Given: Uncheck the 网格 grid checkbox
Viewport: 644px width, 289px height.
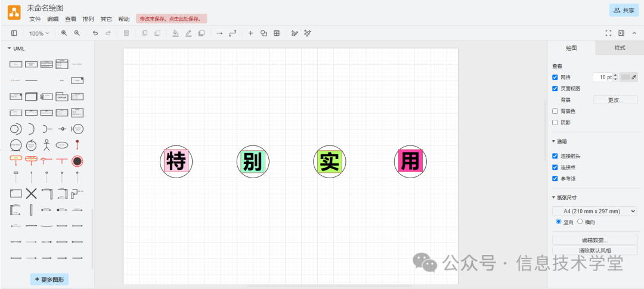Looking at the screenshot, I should (x=555, y=77).
